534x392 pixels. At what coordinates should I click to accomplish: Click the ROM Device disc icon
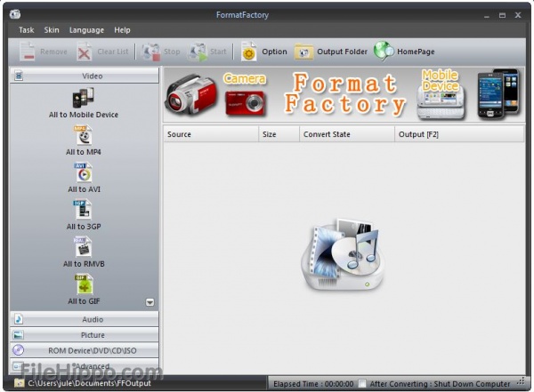(18, 350)
